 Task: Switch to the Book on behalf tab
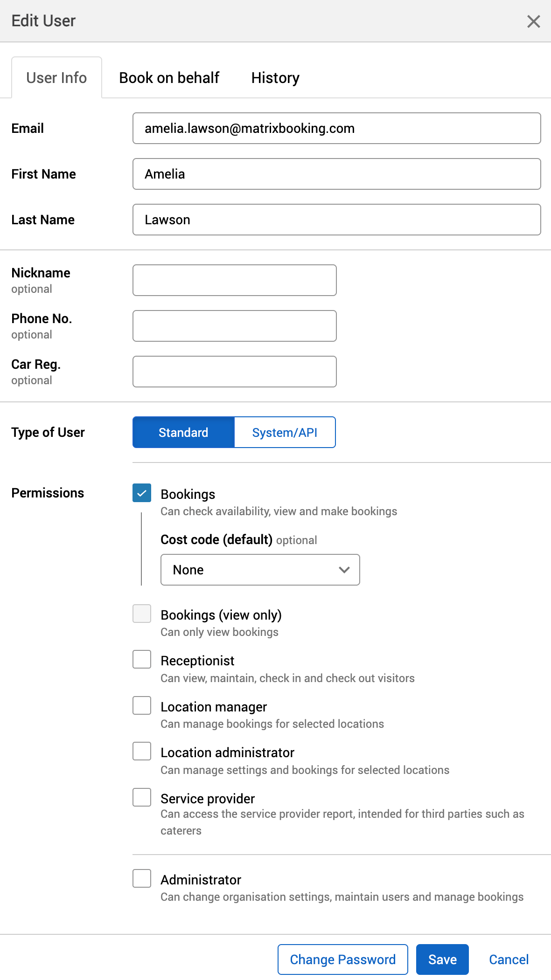169,77
